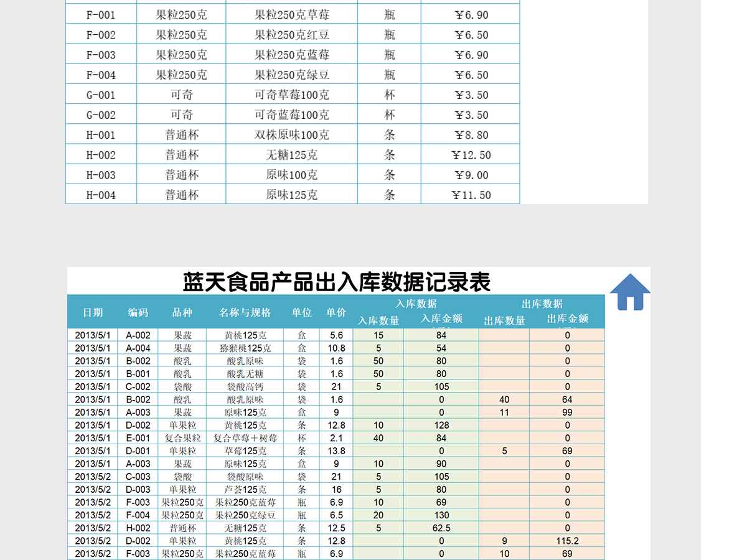This screenshot has width=747, height=560.
Task: Select the 双株原味100克 cell
Action: pyautogui.click(x=292, y=135)
